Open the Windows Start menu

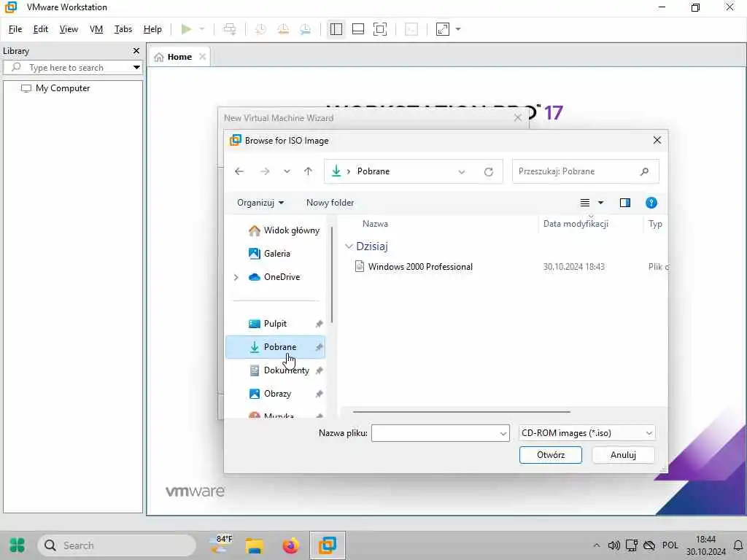pos(18,545)
